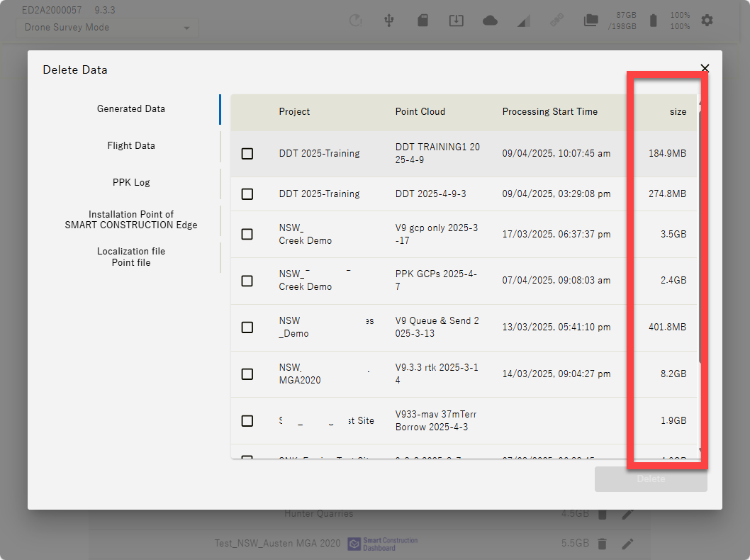Click the 184.9MB size value
Screen dimensions: 750x560
(667, 154)
